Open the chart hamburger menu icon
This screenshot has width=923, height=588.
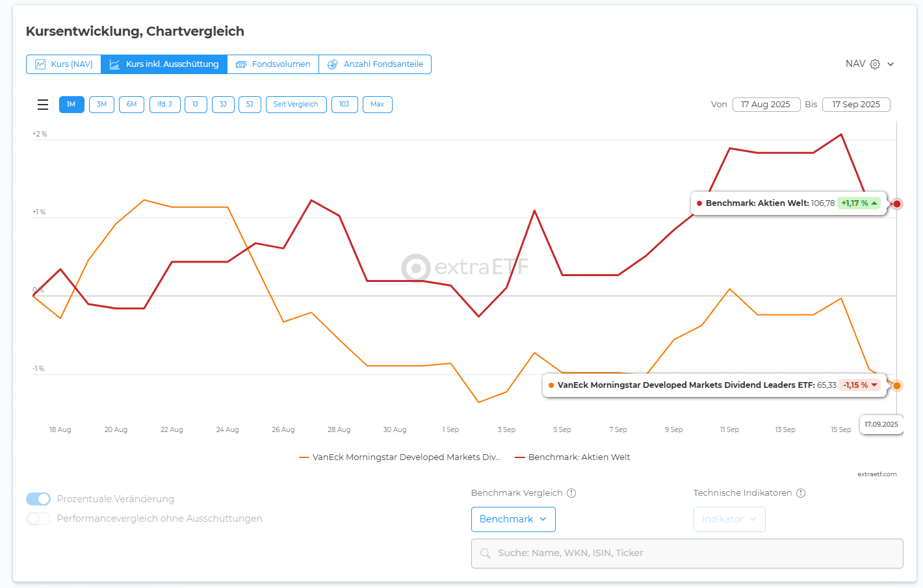coord(43,105)
